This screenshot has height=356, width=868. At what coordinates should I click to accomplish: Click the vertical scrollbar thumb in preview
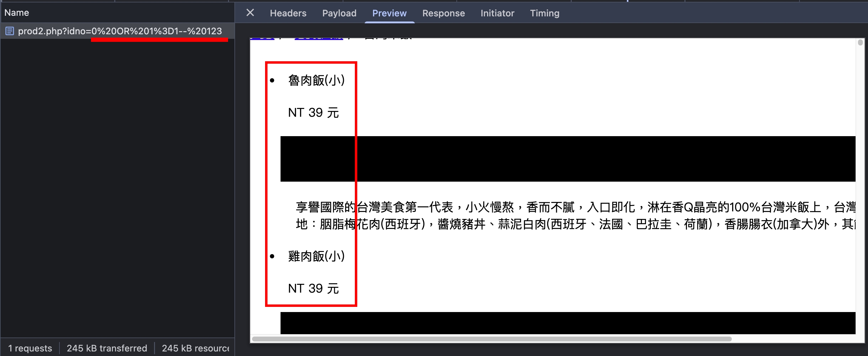click(x=860, y=42)
